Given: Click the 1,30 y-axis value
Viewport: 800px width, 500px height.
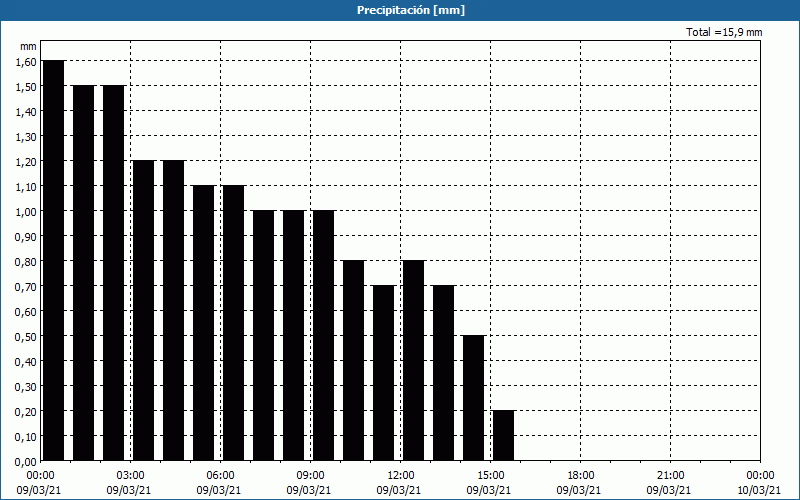Looking at the screenshot, I should click(x=26, y=136).
